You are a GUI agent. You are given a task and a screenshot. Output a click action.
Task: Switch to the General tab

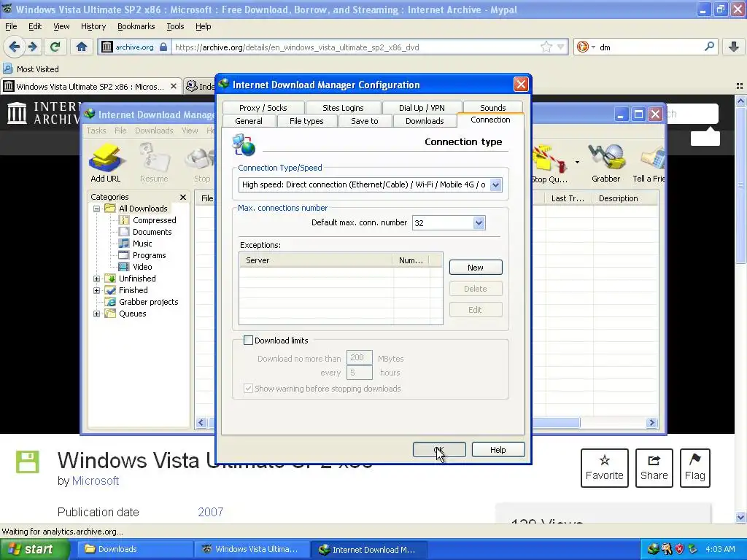tap(249, 121)
